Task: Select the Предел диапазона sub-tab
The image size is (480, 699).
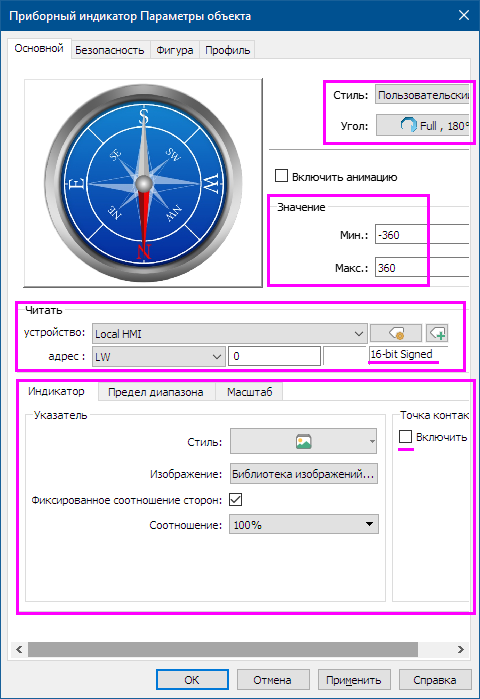Action: pos(156,392)
